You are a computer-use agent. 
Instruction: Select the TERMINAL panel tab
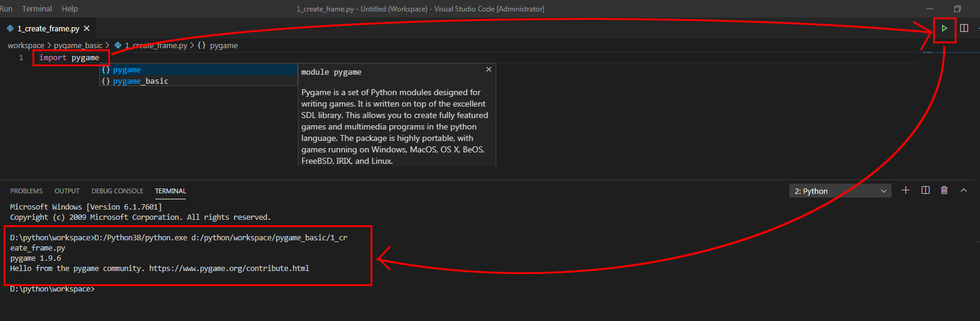(x=170, y=191)
